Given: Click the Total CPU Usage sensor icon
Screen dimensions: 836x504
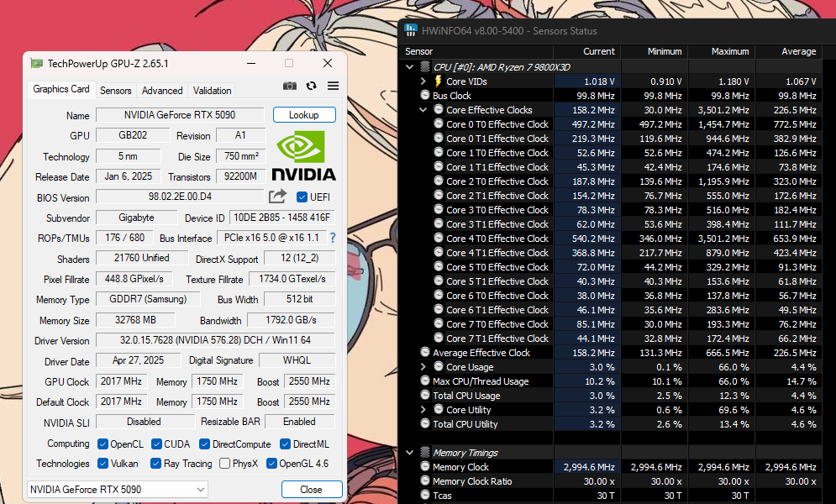Looking at the screenshot, I should click(425, 395).
